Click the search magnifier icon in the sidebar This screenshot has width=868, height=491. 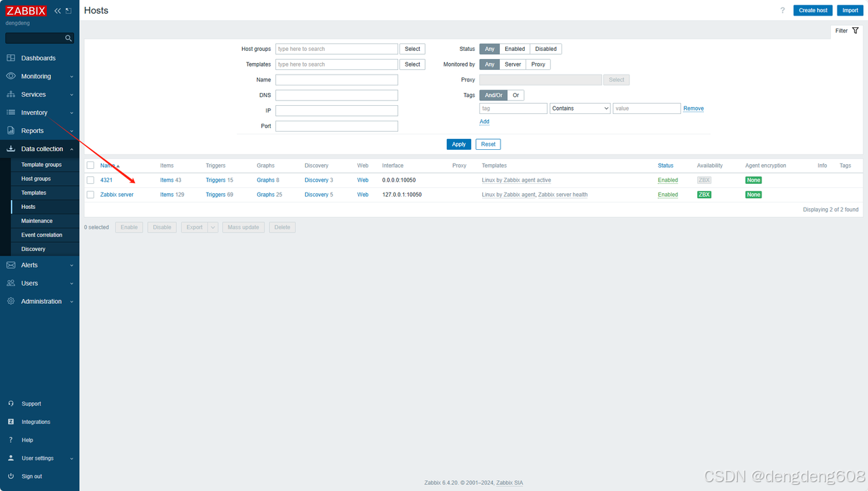68,39
